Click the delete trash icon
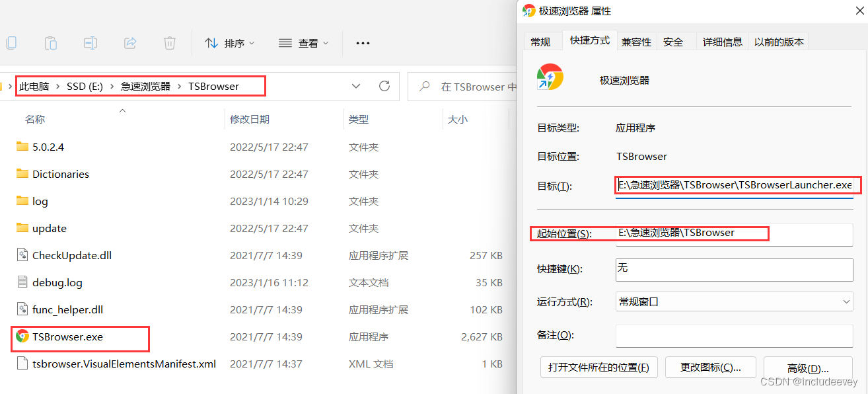This screenshot has height=394, width=868. click(x=170, y=43)
